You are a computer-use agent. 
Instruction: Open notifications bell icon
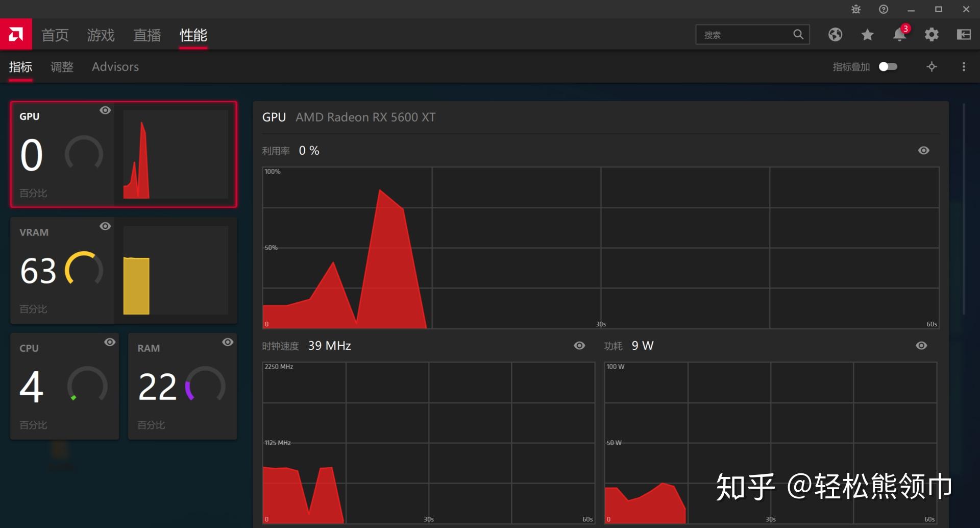tap(899, 35)
